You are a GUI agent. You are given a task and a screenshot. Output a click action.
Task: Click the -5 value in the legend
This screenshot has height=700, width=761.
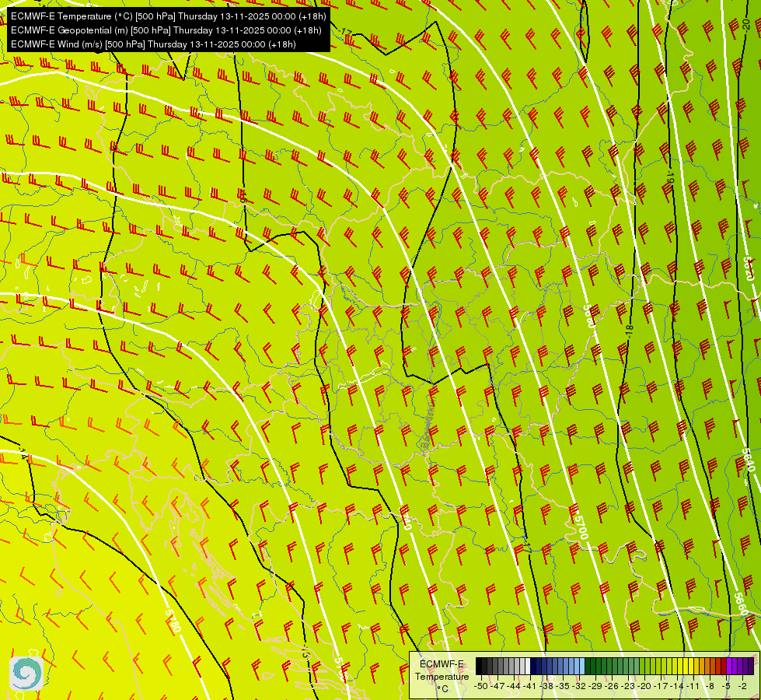tap(726, 686)
